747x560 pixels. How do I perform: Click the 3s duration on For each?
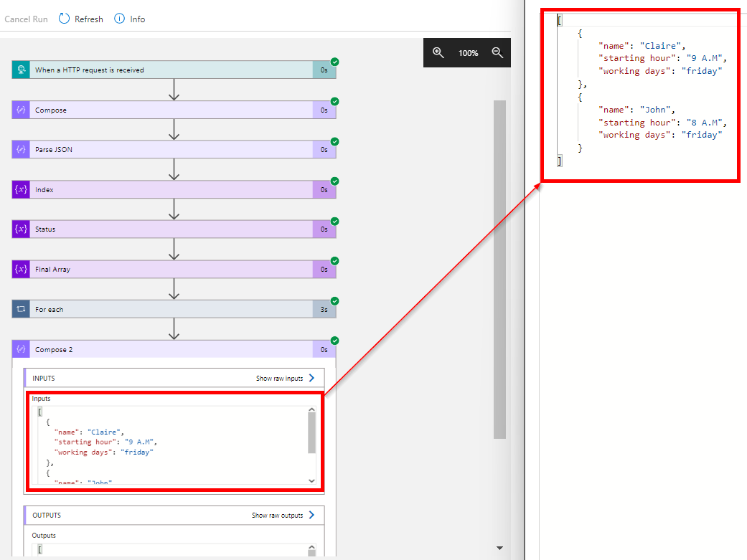pyautogui.click(x=324, y=310)
